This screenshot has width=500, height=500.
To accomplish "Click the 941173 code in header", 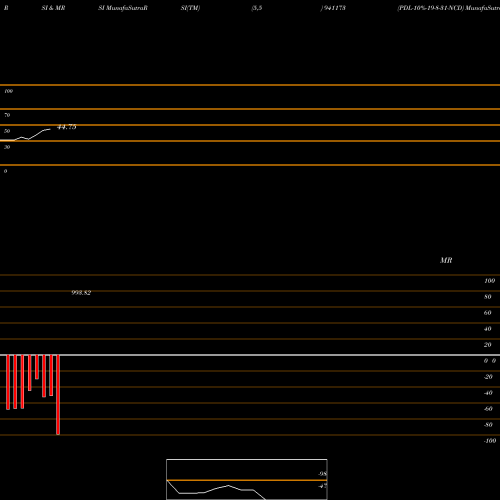I will 334,8.
